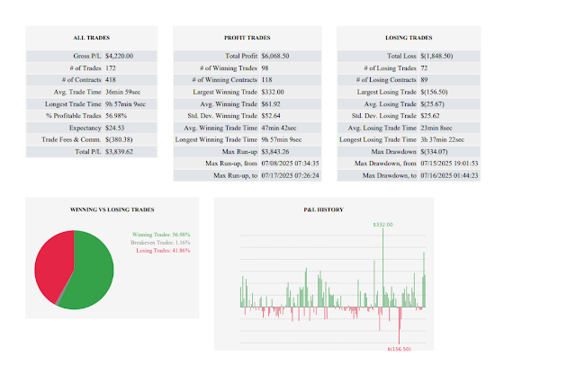Select Avg. Losing Trade Time value 23min 8sec
Image resolution: width=576 pixels, height=392 pixels.
(436, 128)
